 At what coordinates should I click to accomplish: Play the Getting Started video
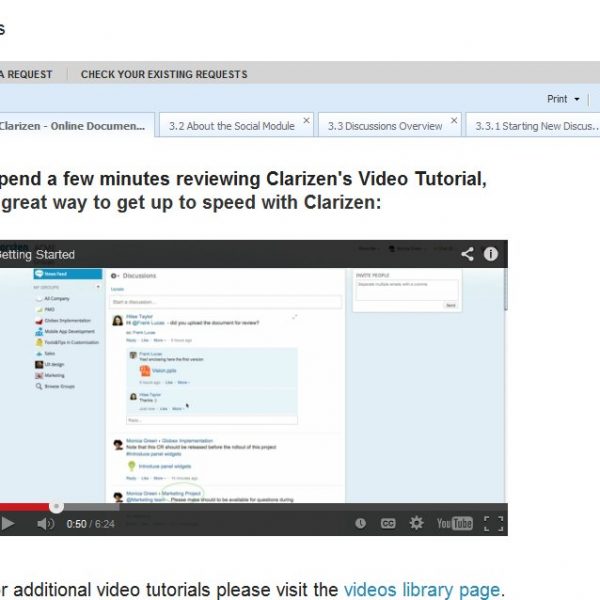pyautogui.click(x=8, y=523)
